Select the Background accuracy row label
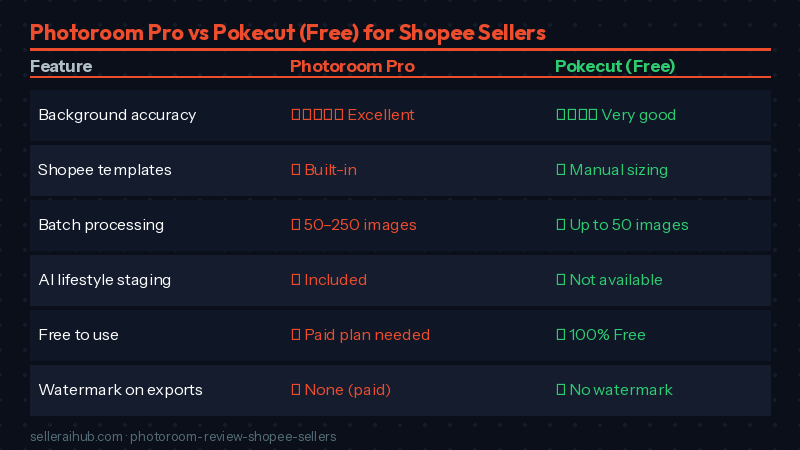The height and width of the screenshot is (450, 800). [117, 115]
